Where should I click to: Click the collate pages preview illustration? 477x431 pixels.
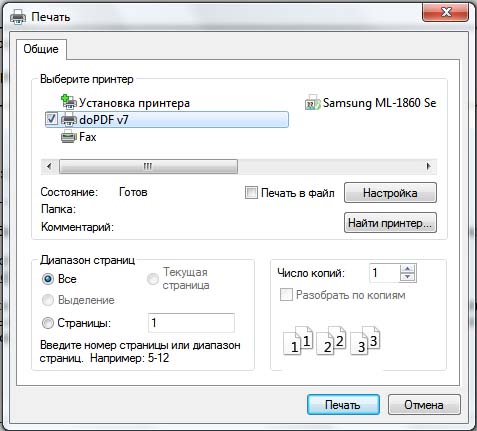coord(332,340)
